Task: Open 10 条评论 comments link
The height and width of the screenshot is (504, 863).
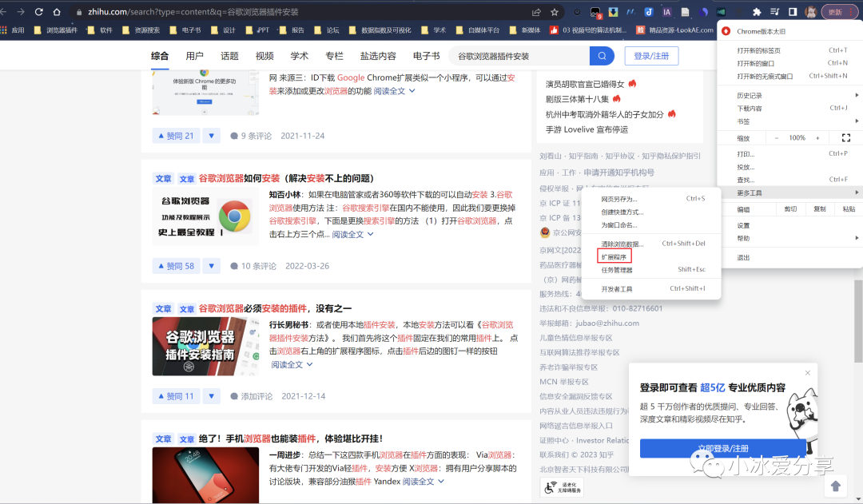Action: (253, 266)
